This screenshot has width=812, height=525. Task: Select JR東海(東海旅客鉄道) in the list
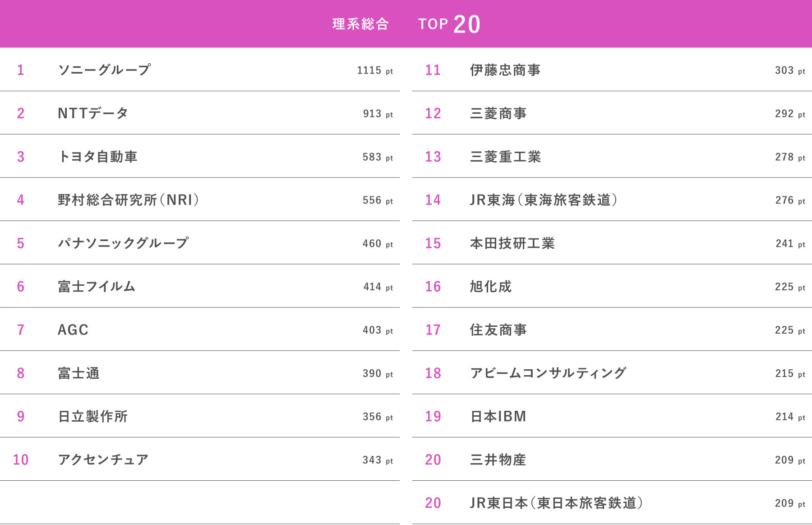point(544,200)
